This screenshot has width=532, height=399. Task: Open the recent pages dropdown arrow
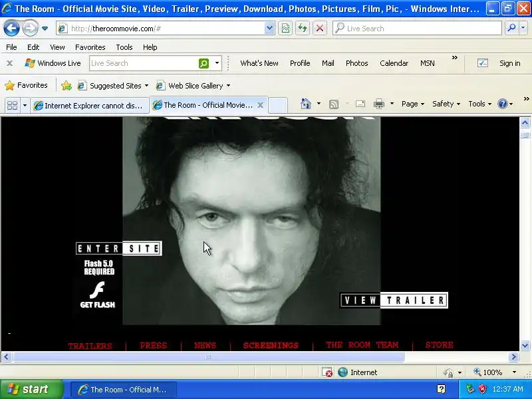pos(45,29)
